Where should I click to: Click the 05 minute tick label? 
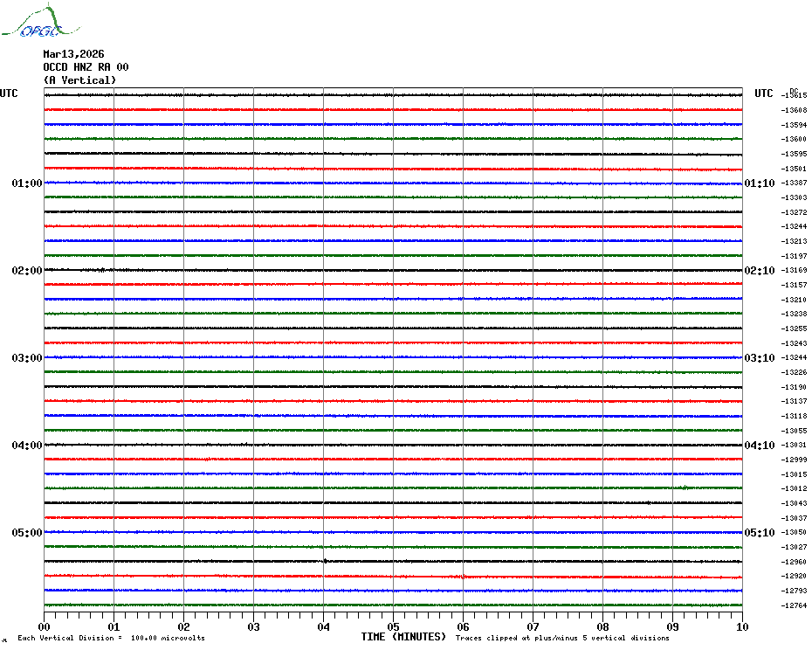(x=393, y=626)
